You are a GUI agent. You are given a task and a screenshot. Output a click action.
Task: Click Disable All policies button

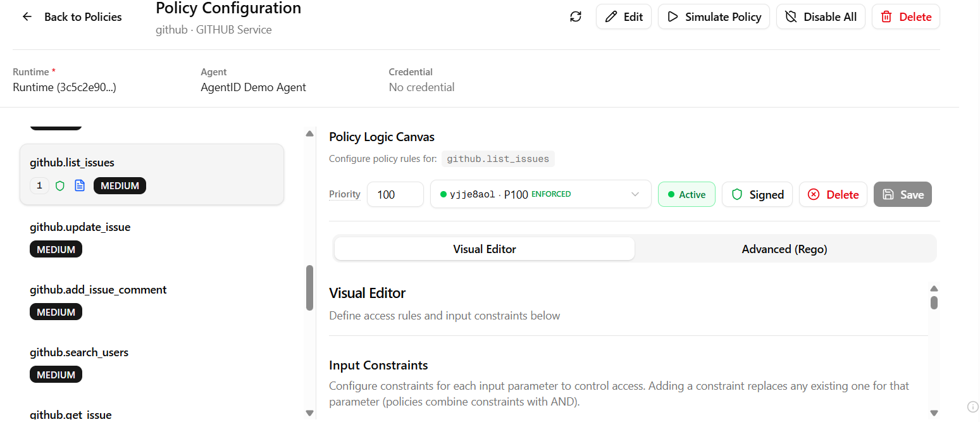click(x=821, y=17)
